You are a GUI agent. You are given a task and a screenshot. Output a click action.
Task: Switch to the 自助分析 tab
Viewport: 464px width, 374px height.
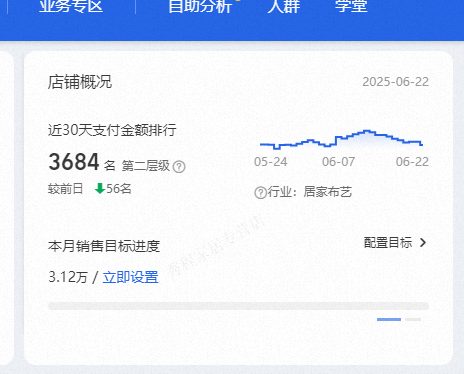point(200,6)
